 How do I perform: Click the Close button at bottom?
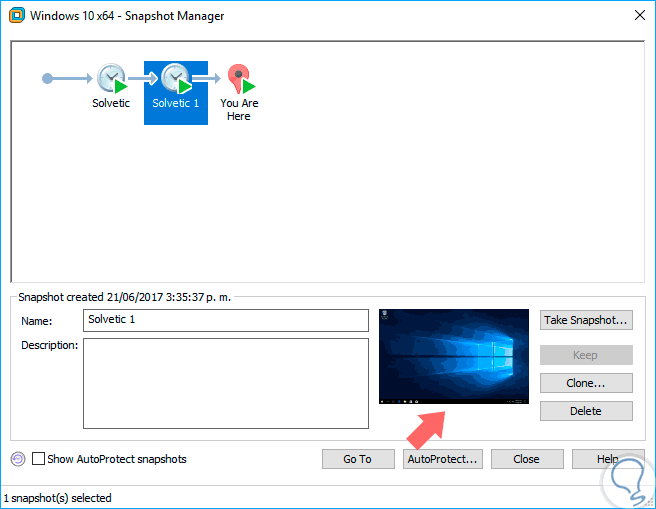tap(527, 459)
